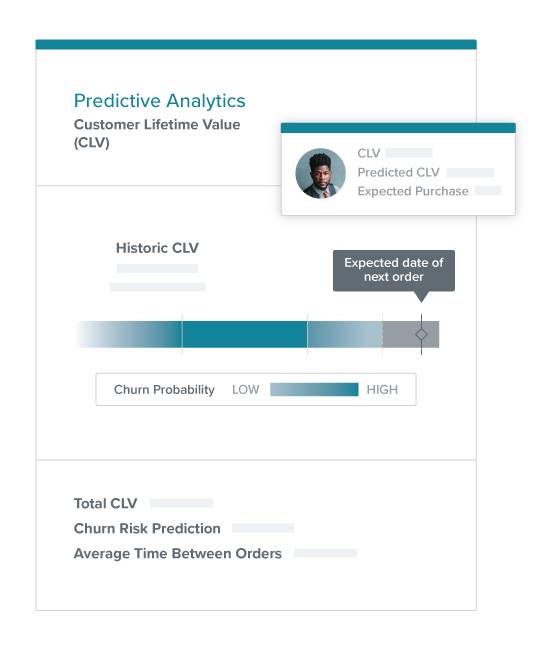Click Average Time Between Orders value placeholder
The height and width of the screenshot is (650, 550).
pos(325,553)
